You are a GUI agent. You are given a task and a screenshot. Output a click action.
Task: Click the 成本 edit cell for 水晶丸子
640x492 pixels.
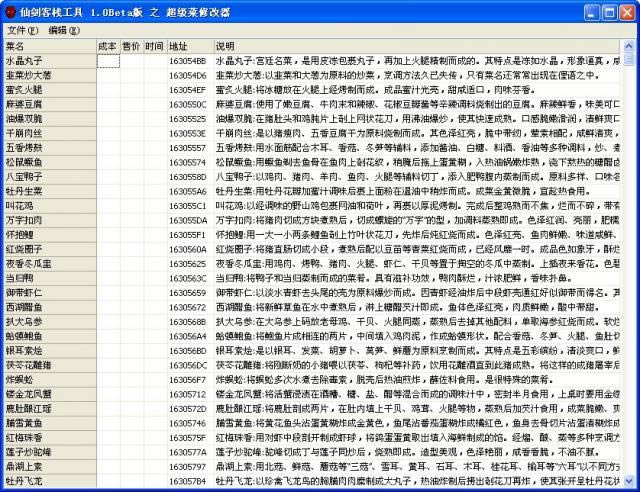[x=108, y=60]
